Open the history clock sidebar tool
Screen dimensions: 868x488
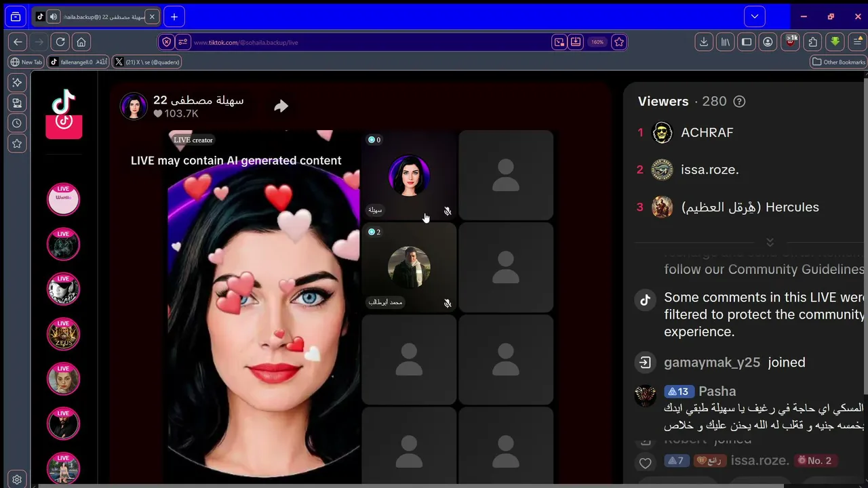click(x=17, y=123)
